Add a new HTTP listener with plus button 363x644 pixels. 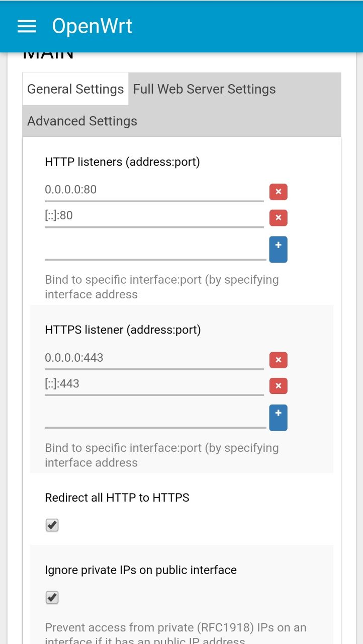pos(278,249)
